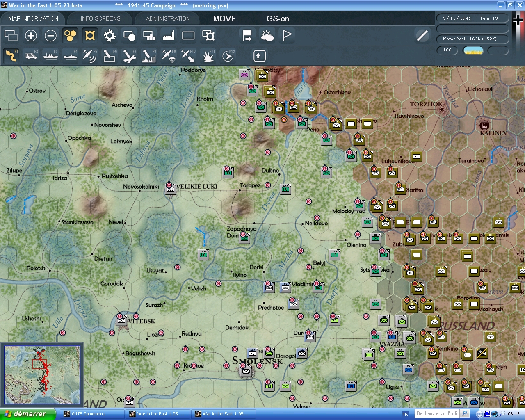Select the HQ unit at Velikie Luki

(x=171, y=188)
